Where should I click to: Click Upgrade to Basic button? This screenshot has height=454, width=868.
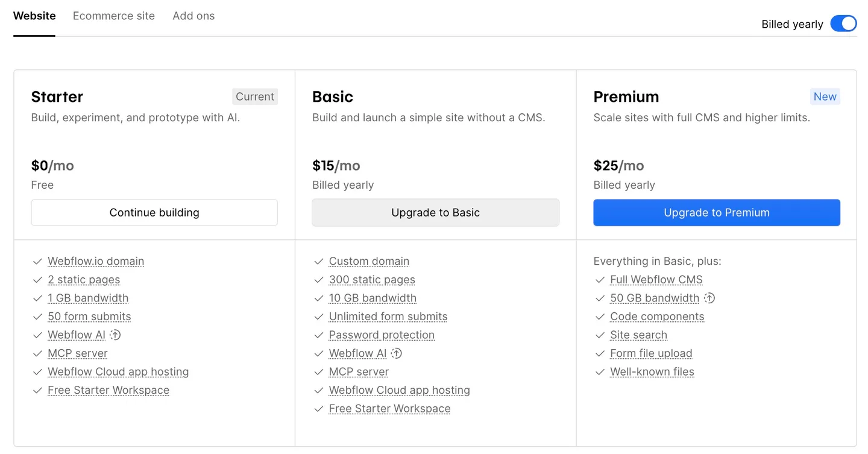click(x=435, y=212)
